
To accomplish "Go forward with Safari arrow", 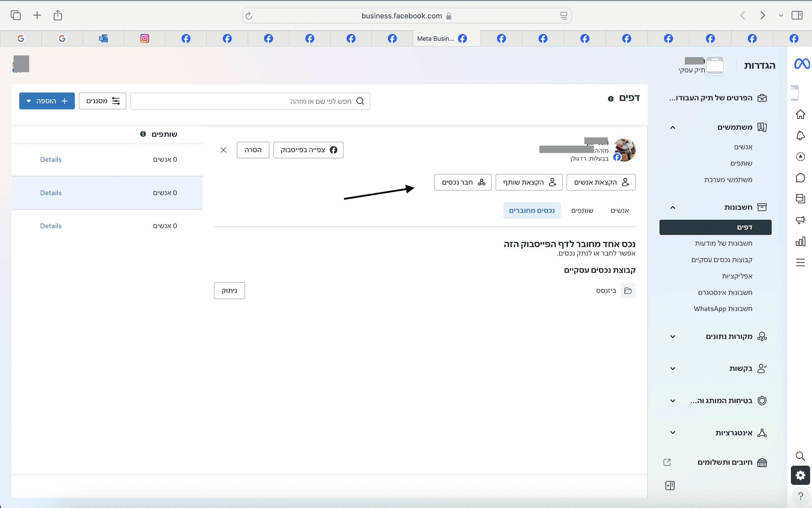I will tap(763, 15).
